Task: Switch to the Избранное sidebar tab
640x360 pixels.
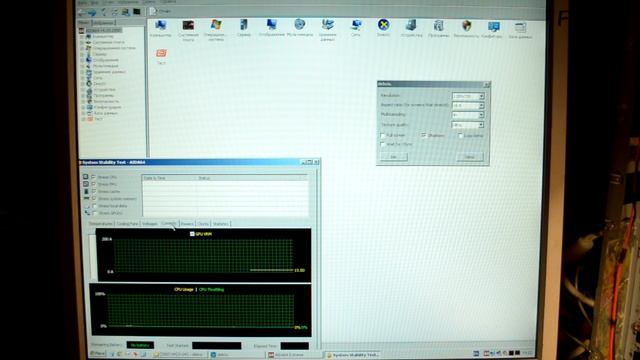Action: 104,23
